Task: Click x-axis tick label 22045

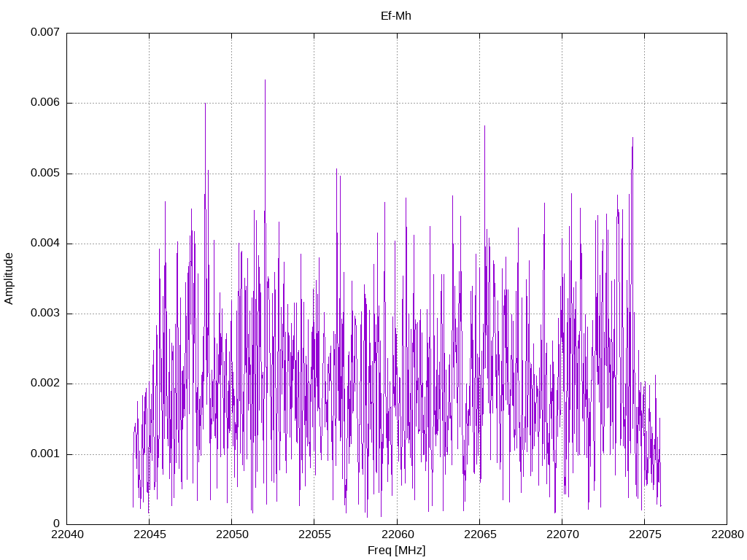Action: coord(150,534)
